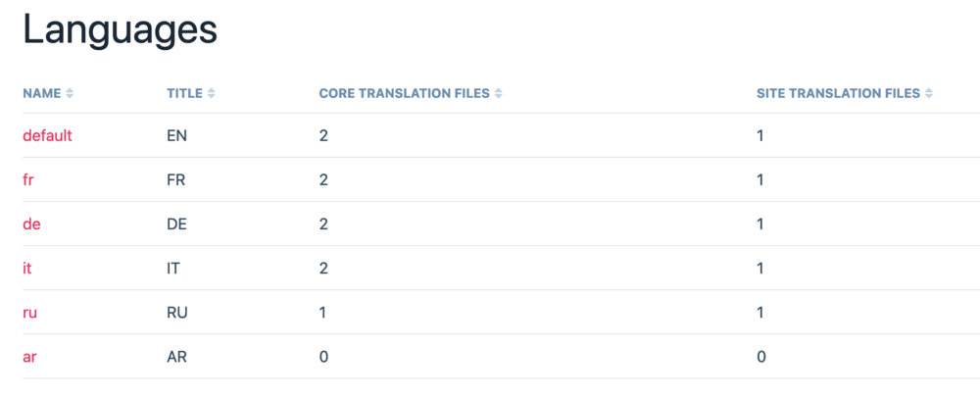Sort by Site Translation Files header
The height and width of the screenshot is (397, 980).
[838, 94]
